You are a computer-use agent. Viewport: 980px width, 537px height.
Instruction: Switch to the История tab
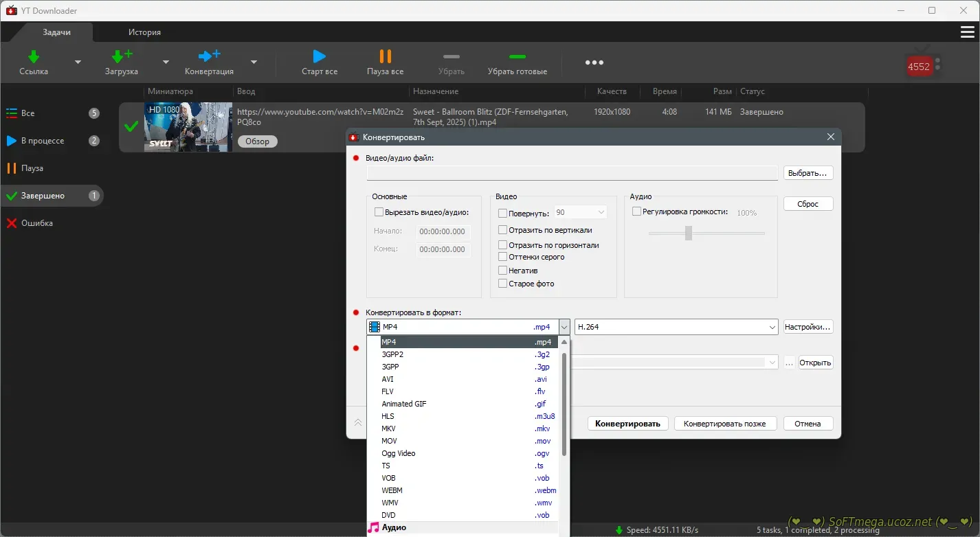coord(144,32)
